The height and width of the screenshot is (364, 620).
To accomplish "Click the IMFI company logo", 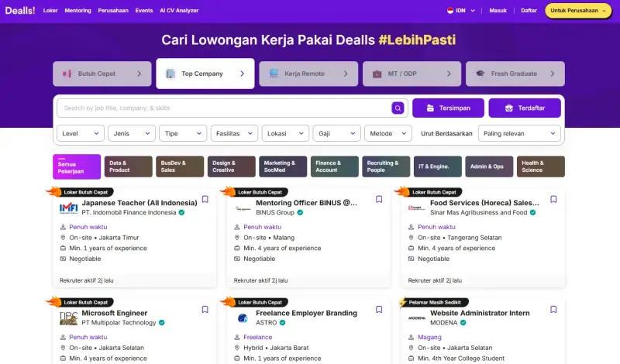I will pos(68,208).
